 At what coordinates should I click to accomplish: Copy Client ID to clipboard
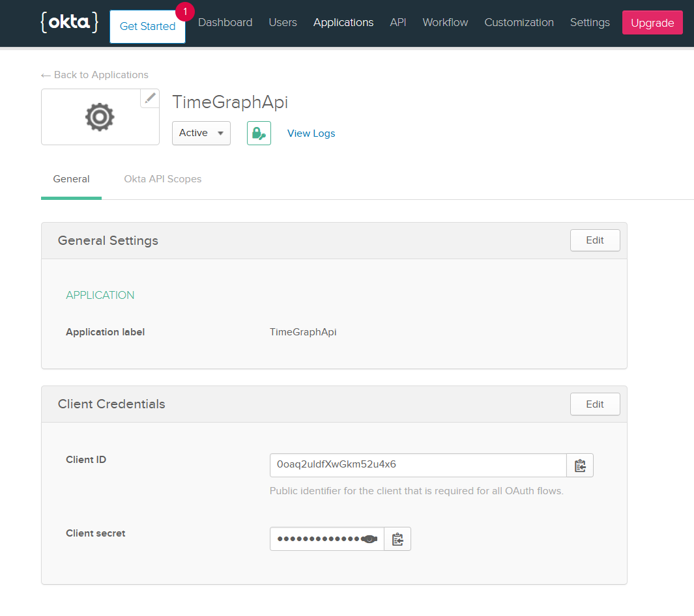(580, 466)
